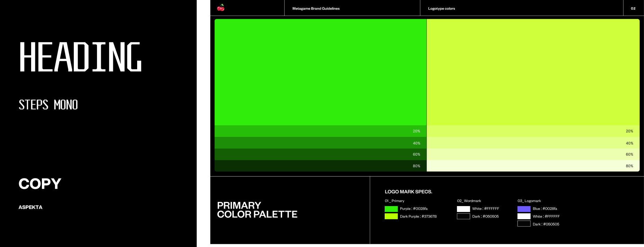Screen dimensions: 644x247
Task: Select the 20% green tint stripe
Action: click(320, 131)
